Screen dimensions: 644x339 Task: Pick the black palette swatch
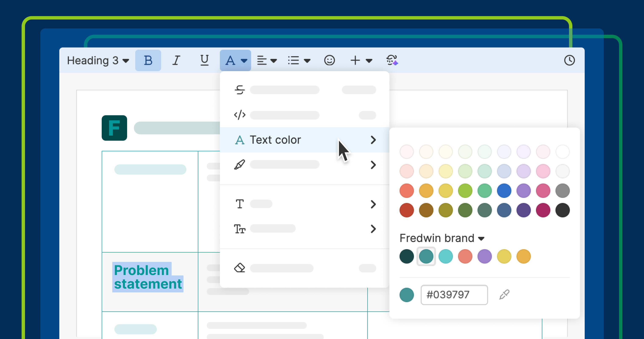[x=562, y=210]
